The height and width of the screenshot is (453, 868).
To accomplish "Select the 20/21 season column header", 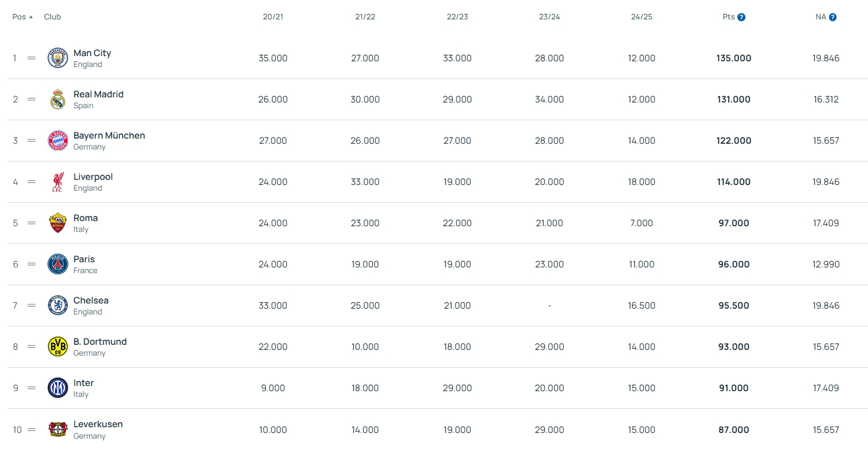I will [x=273, y=17].
